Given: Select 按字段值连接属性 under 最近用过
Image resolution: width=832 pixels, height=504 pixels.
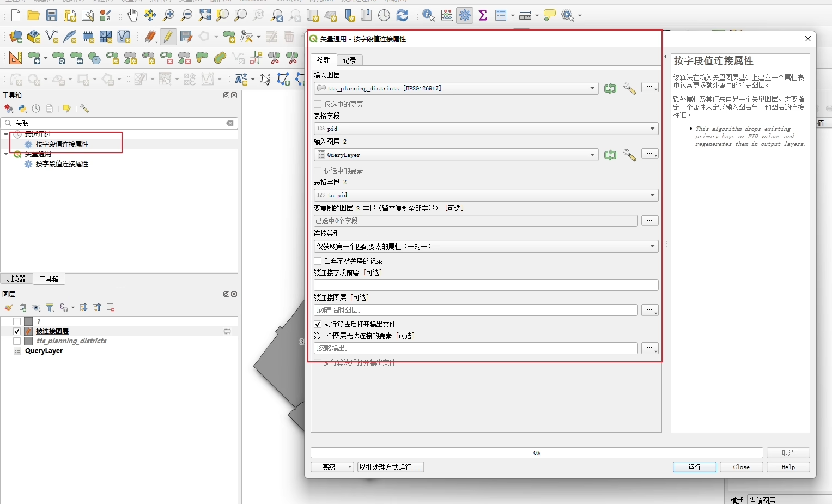Looking at the screenshot, I should click(62, 144).
